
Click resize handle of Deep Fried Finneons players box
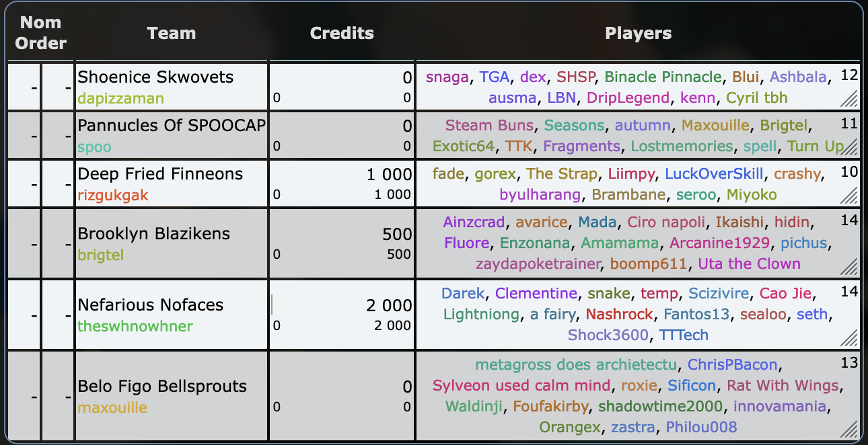coord(851,196)
